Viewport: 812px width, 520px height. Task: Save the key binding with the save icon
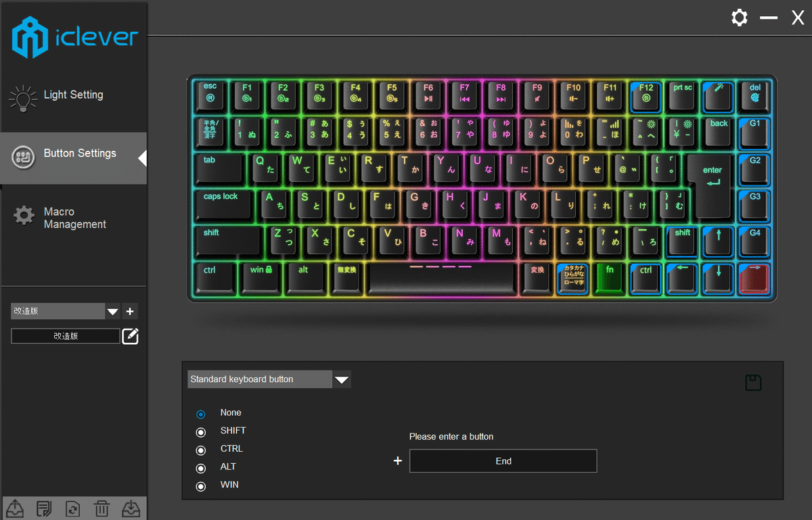(753, 382)
